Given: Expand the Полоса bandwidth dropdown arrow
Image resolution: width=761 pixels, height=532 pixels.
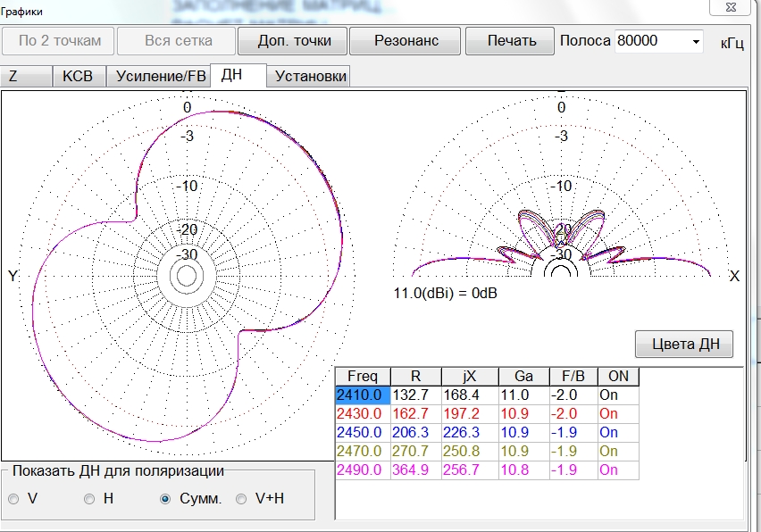Looking at the screenshot, I should click(x=696, y=42).
